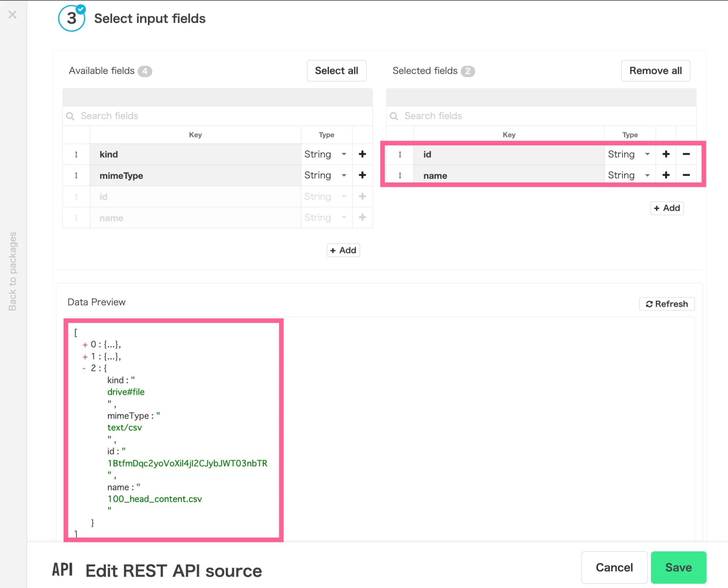This screenshot has width=728, height=588.
Task: Open the Type dropdown for selected id
Action: pyautogui.click(x=629, y=154)
